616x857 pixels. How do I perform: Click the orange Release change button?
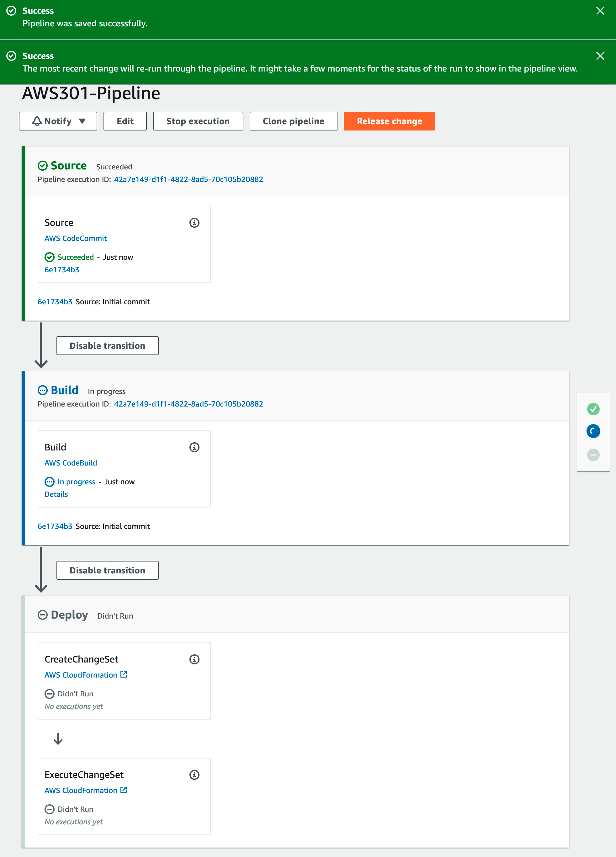[x=389, y=121]
